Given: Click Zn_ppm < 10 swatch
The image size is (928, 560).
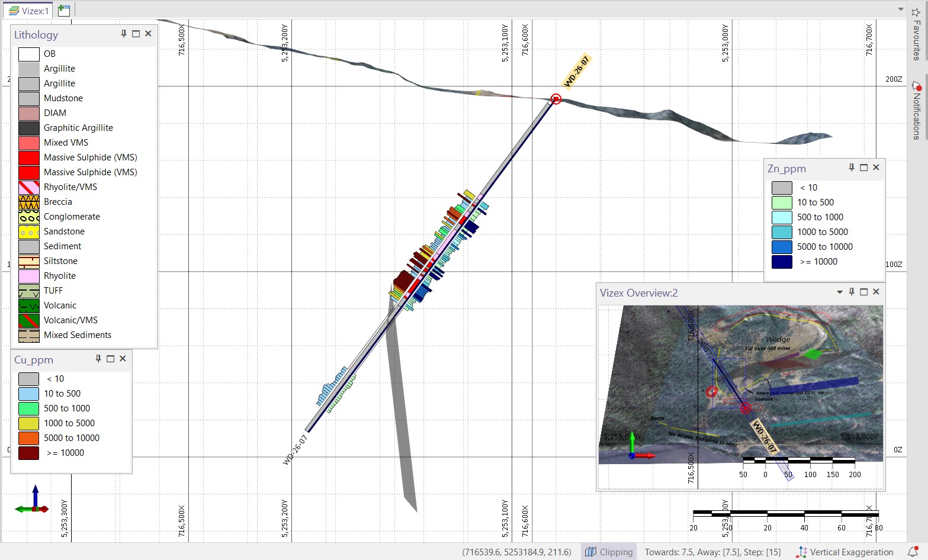Looking at the screenshot, I should coord(782,188).
